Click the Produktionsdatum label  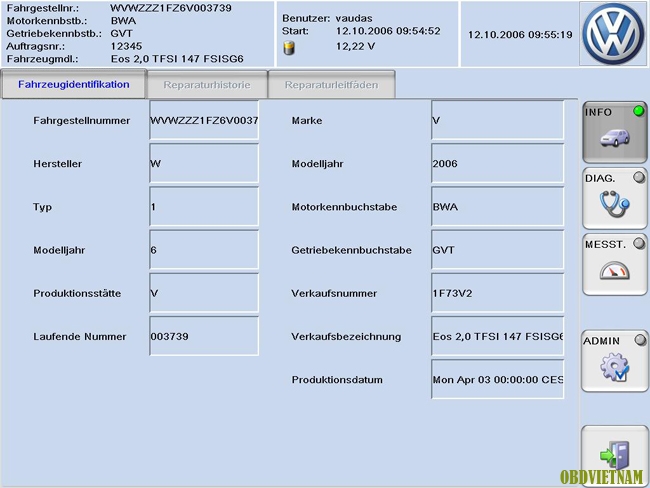coord(337,379)
